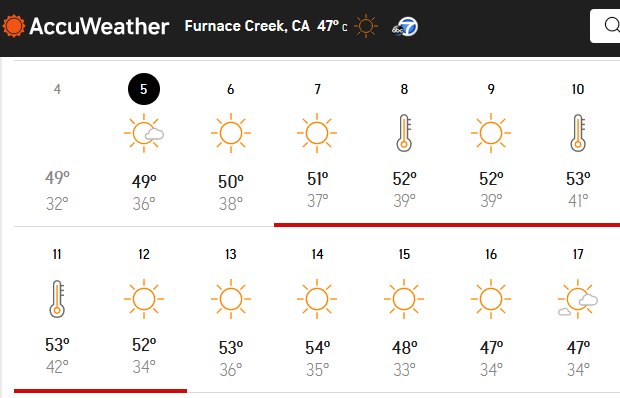620x398 pixels.
Task: Click the hot thermometer icon for day 8
Action: click(404, 133)
